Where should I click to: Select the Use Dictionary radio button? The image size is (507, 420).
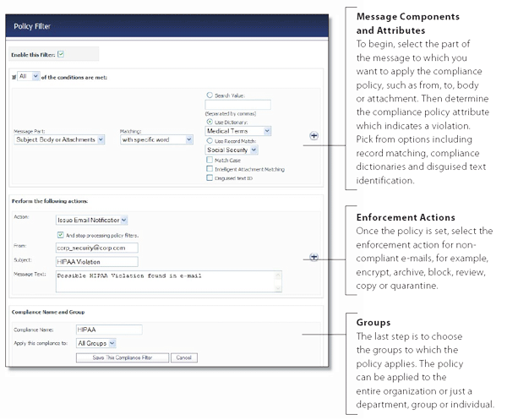[210, 122]
